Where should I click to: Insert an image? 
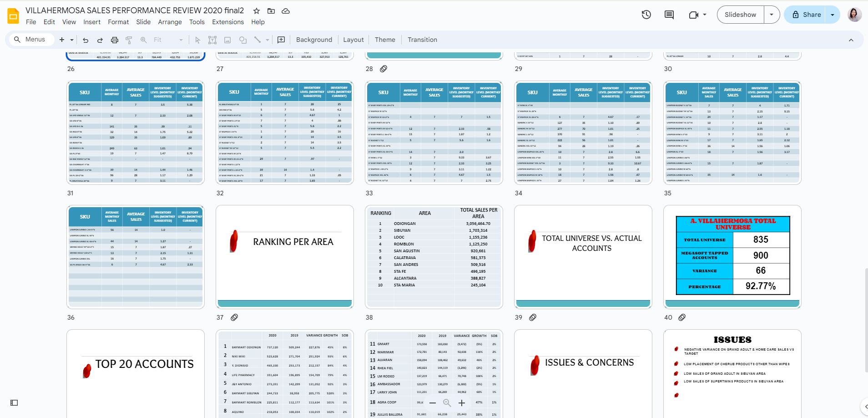coord(227,40)
